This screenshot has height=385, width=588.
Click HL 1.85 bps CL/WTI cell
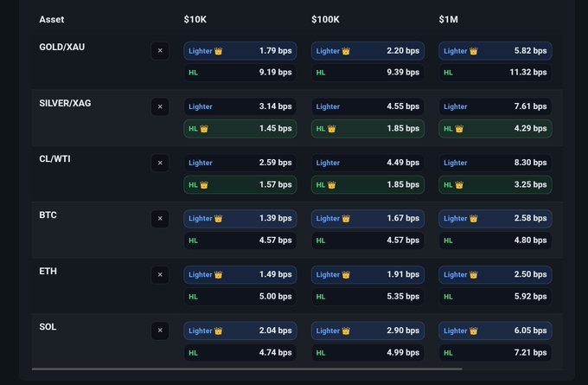point(367,184)
